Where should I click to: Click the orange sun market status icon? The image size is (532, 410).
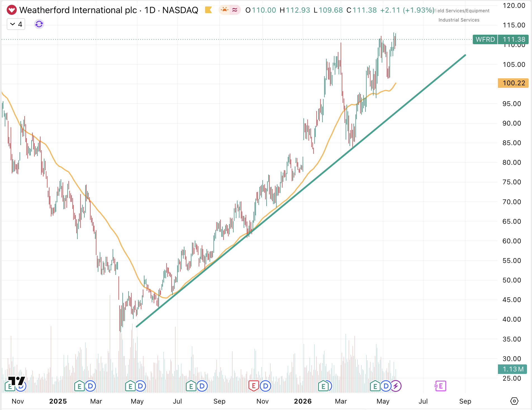tap(224, 10)
